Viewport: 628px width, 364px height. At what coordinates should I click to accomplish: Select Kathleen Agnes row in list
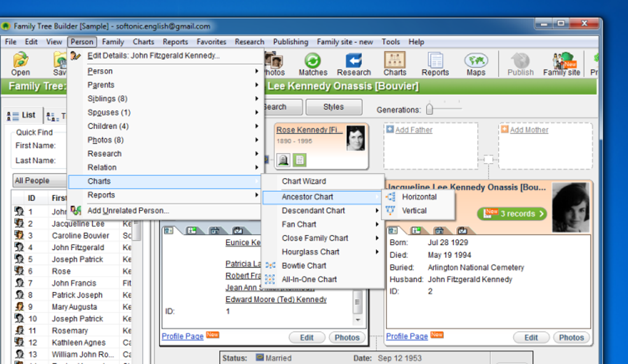[x=72, y=342]
